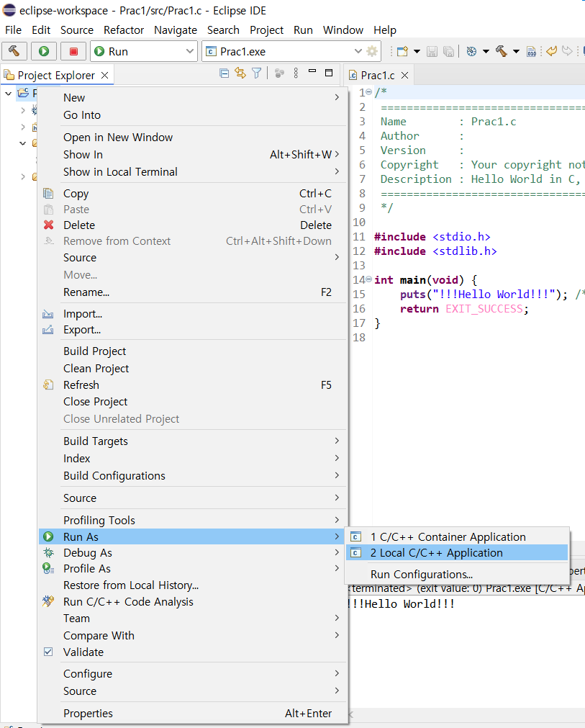The image size is (585, 728).
Task: Click Refresh in context menu
Action: point(193,385)
